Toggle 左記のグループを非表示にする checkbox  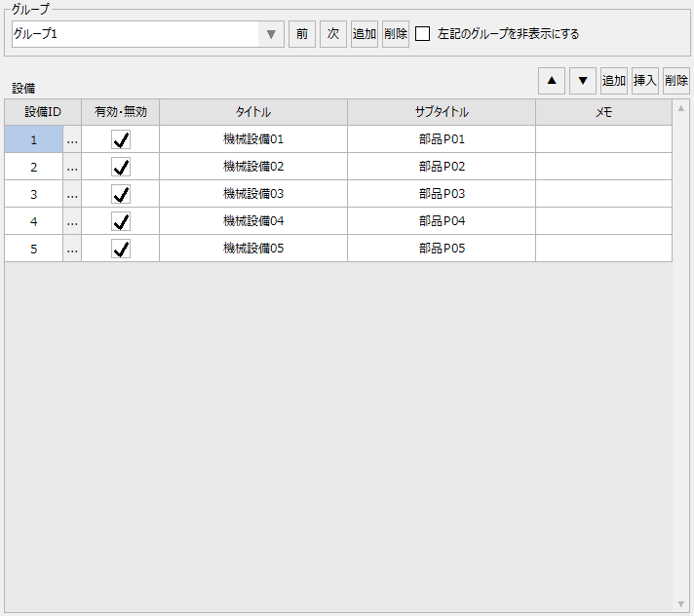[x=423, y=34]
